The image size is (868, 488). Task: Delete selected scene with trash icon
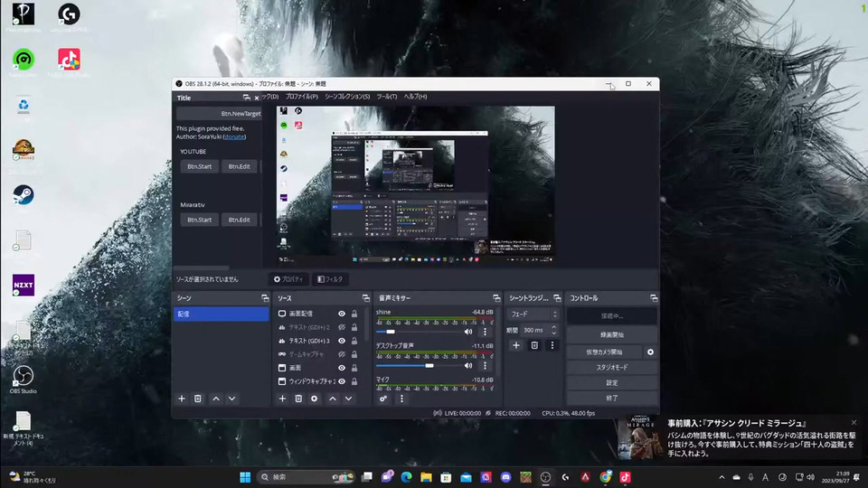(x=198, y=399)
